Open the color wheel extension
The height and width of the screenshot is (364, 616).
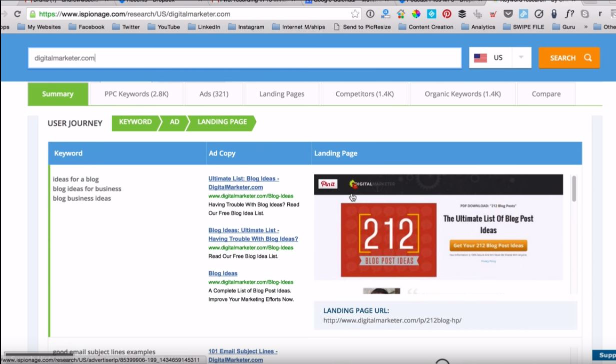point(416,14)
